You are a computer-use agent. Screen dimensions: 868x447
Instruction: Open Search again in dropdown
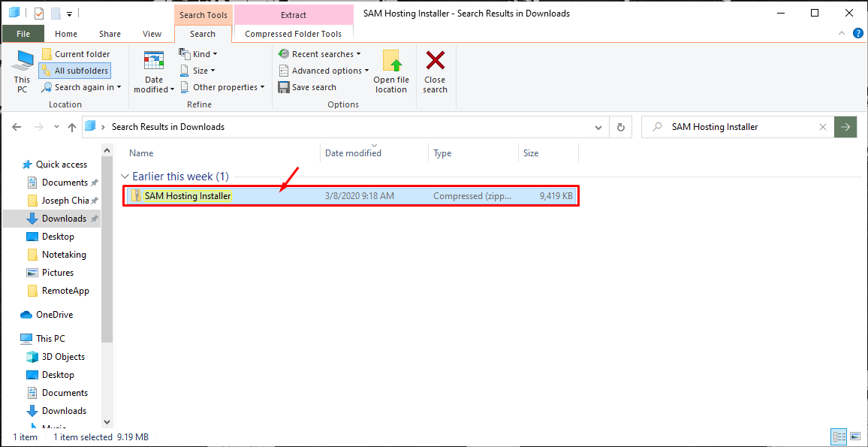pyautogui.click(x=81, y=87)
